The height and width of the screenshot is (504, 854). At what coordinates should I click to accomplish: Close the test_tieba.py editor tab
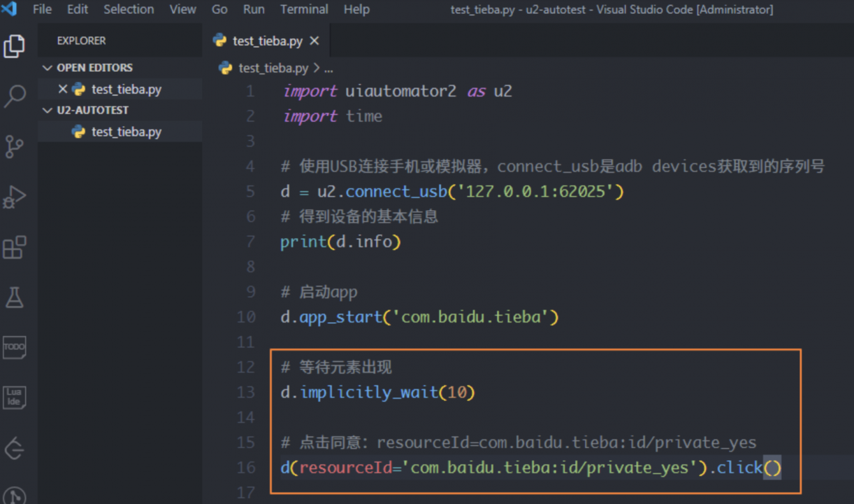pos(314,41)
